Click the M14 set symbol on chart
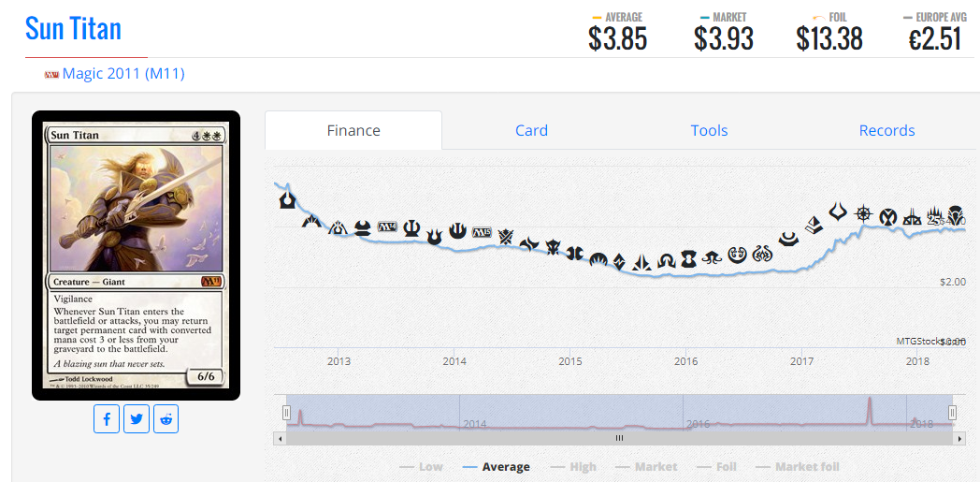Viewport: 980px width, 482px height. pos(387,226)
